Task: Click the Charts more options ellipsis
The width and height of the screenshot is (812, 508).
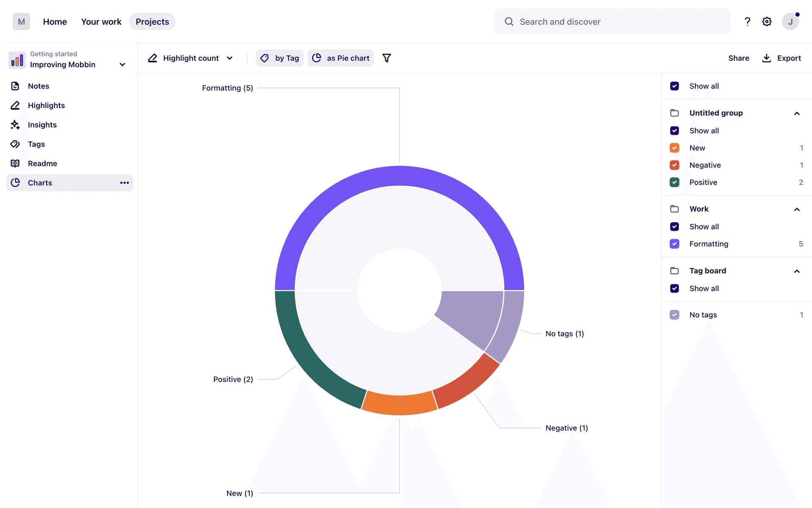Action: [124, 183]
